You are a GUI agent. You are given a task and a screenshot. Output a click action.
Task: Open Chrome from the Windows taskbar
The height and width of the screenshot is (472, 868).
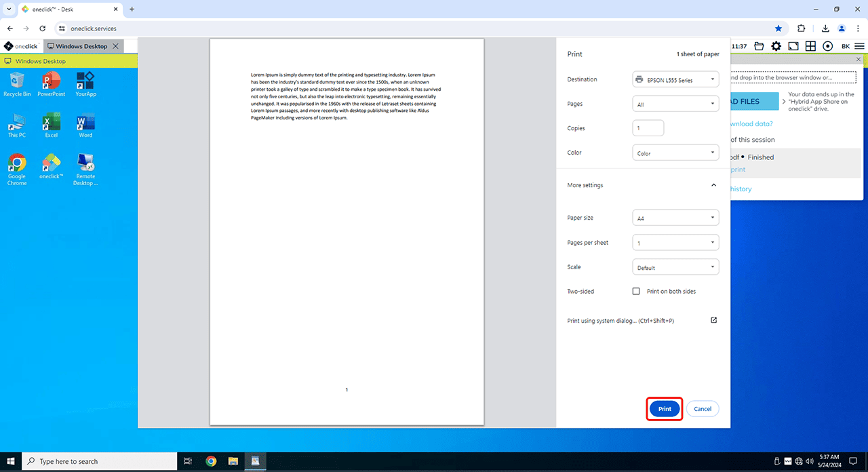coord(211,461)
